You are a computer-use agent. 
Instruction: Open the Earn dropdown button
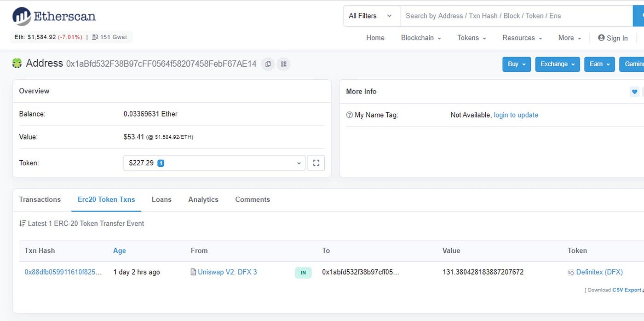click(x=599, y=64)
